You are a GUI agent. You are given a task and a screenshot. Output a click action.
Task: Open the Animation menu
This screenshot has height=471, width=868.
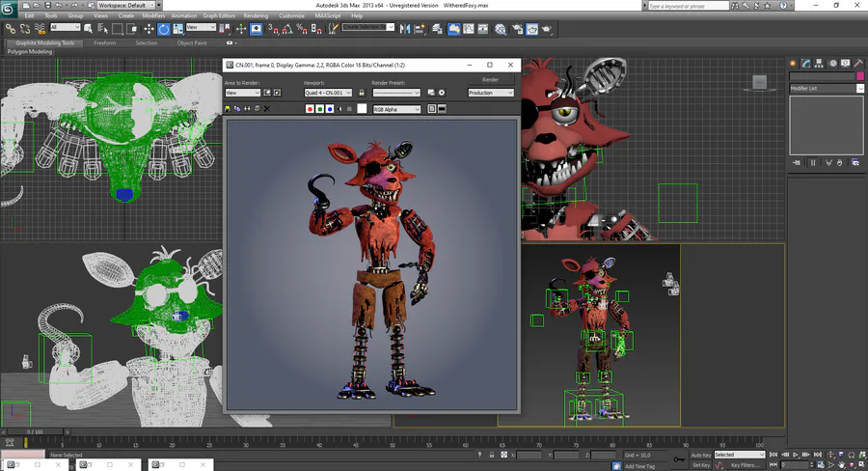point(184,15)
